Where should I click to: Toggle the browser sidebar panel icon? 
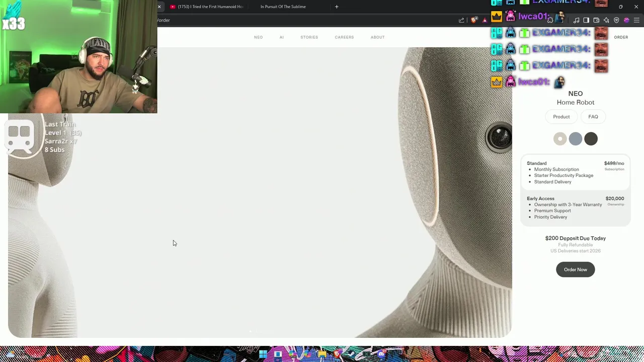[586, 20]
